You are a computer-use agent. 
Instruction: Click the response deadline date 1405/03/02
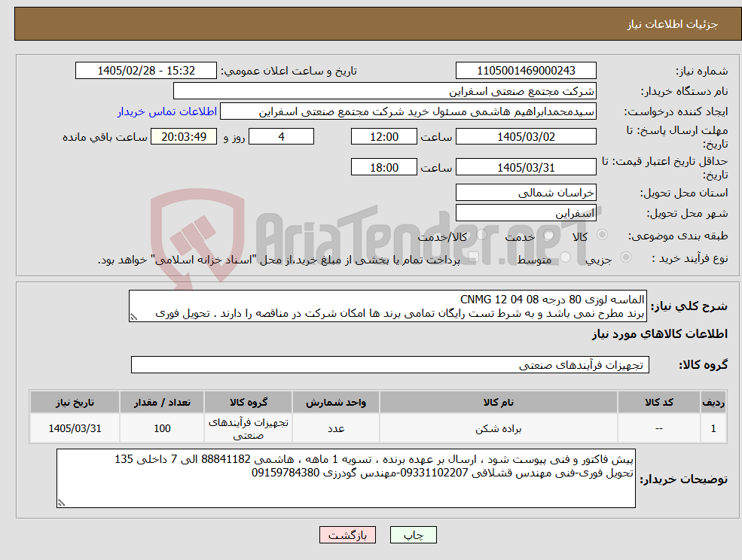coord(526,137)
